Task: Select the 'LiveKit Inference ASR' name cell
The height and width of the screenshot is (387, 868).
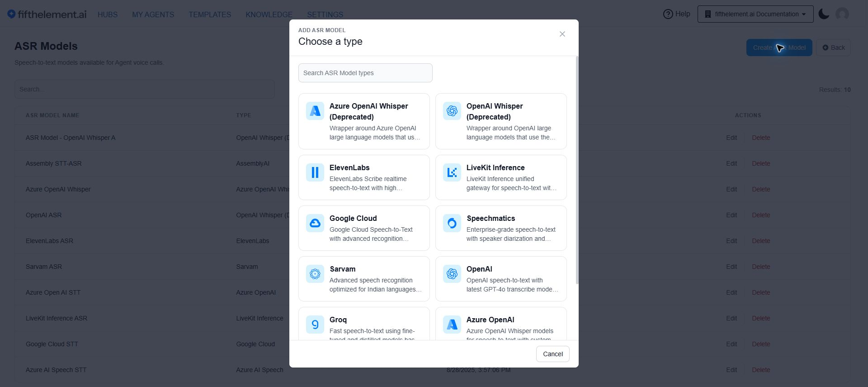Action: 57,318
